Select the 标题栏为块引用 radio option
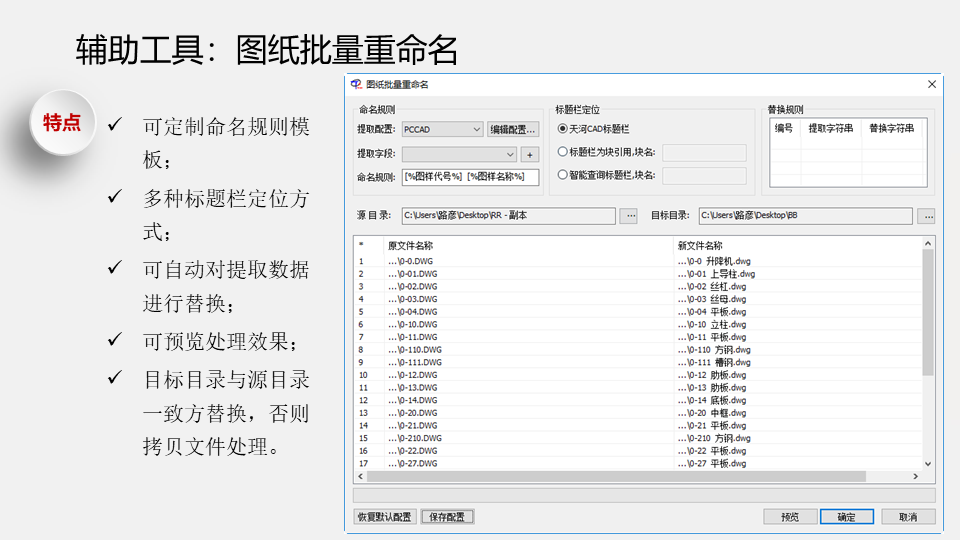This screenshot has width=960, height=540. coord(563,153)
